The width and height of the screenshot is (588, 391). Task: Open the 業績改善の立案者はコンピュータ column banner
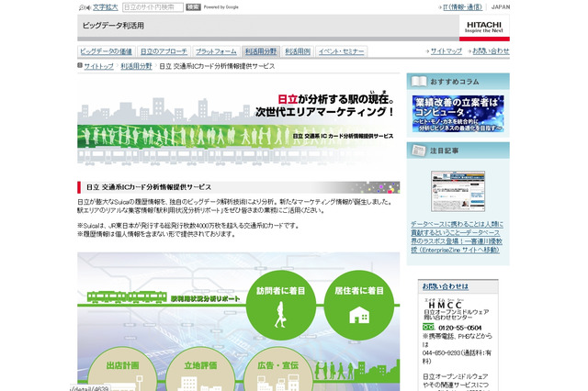tap(458, 114)
